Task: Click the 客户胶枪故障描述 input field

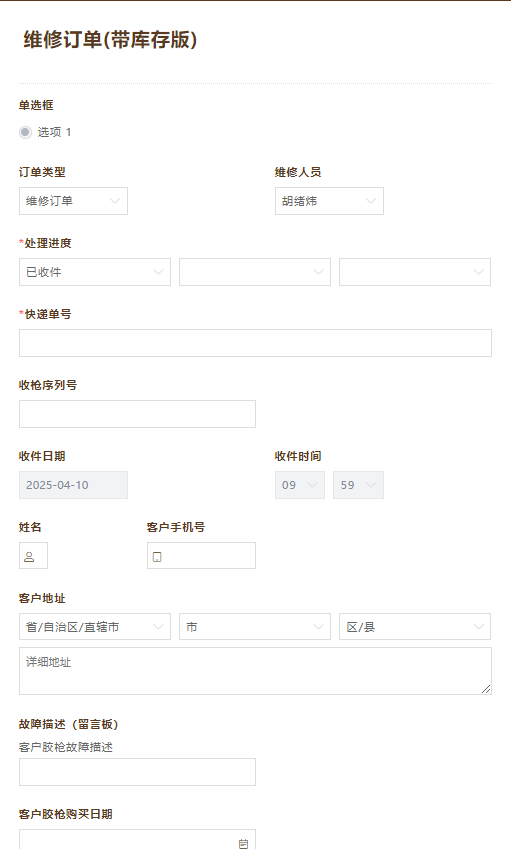Action: [137, 772]
